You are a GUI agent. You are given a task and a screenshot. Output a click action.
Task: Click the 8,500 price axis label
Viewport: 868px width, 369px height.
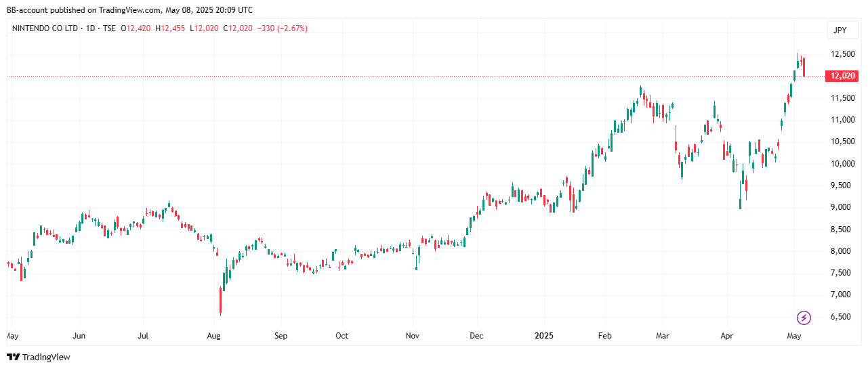(x=842, y=230)
